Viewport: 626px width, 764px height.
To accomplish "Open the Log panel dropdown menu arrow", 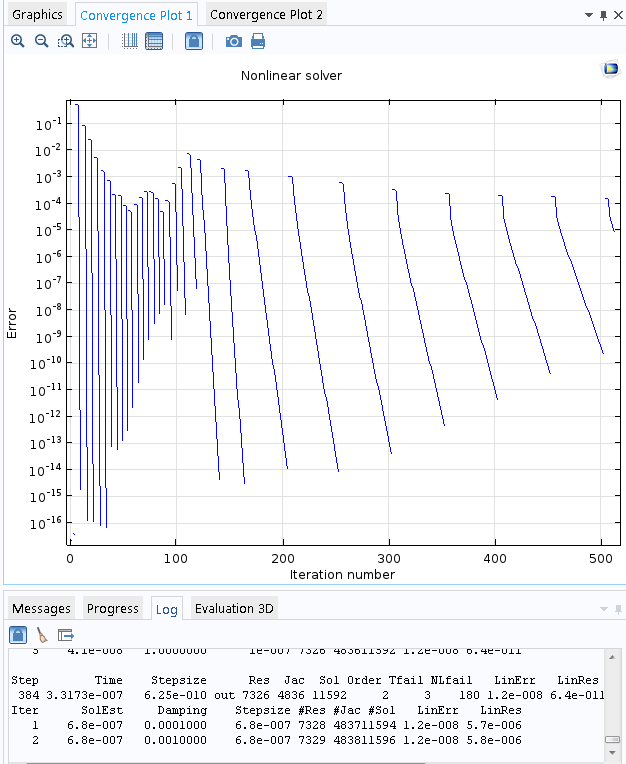I will coord(603,609).
